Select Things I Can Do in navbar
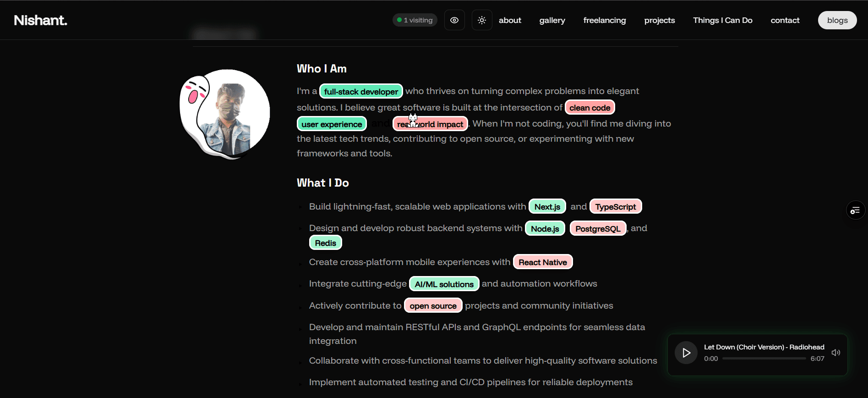This screenshot has width=868, height=398. tap(722, 20)
